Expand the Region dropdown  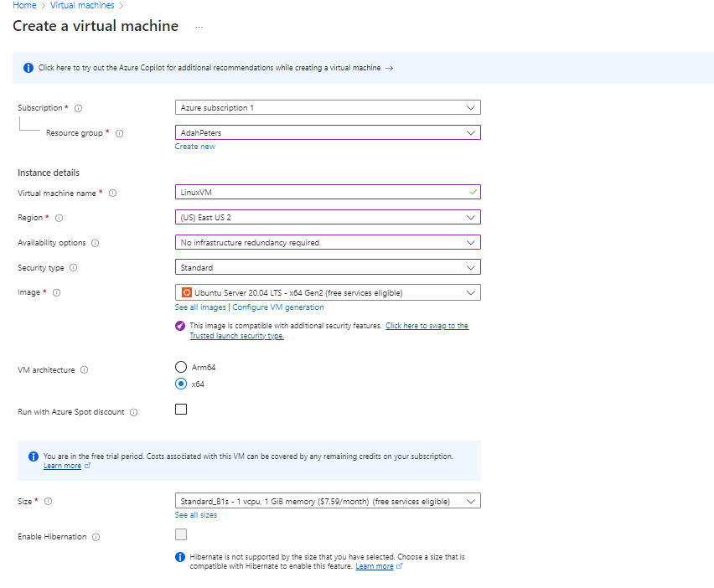[327, 218]
